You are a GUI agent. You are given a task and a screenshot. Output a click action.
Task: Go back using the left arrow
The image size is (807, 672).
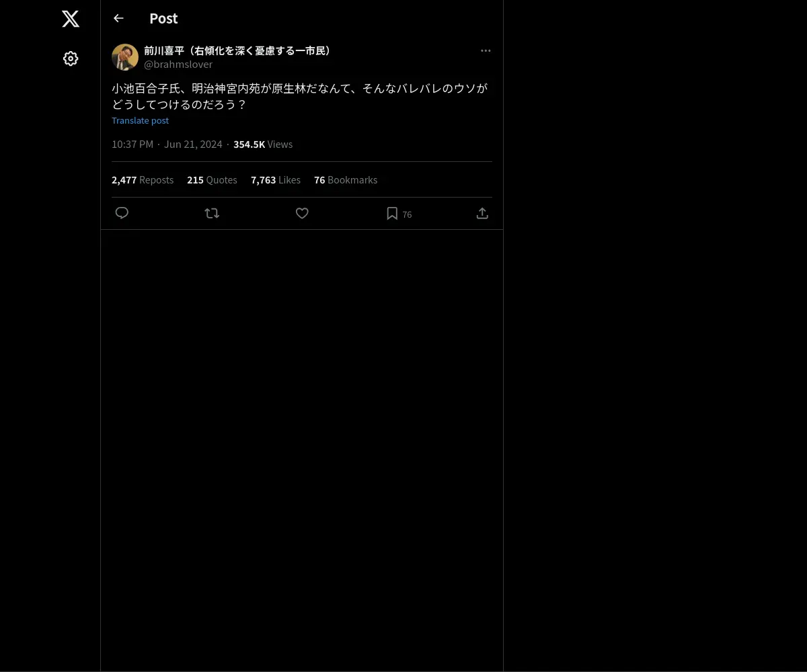(118, 18)
